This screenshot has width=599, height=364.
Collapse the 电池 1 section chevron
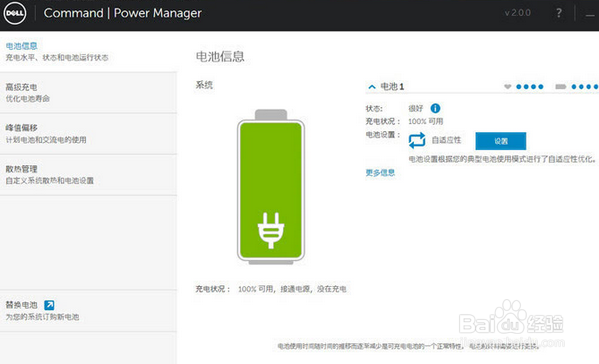(x=372, y=87)
